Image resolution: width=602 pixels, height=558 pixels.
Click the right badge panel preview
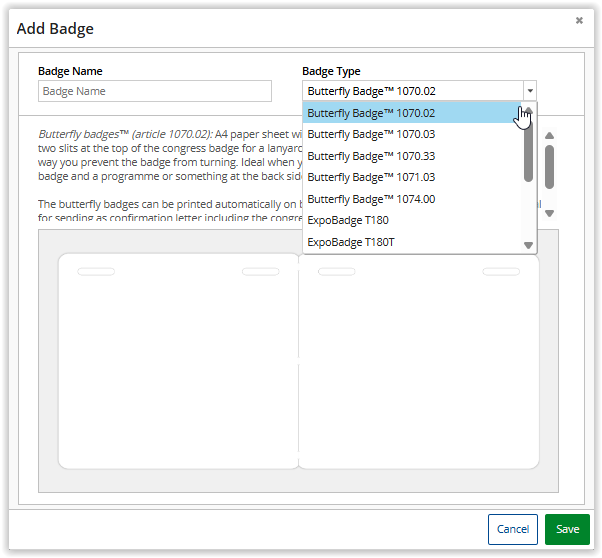pyautogui.click(x=419, y=361)
